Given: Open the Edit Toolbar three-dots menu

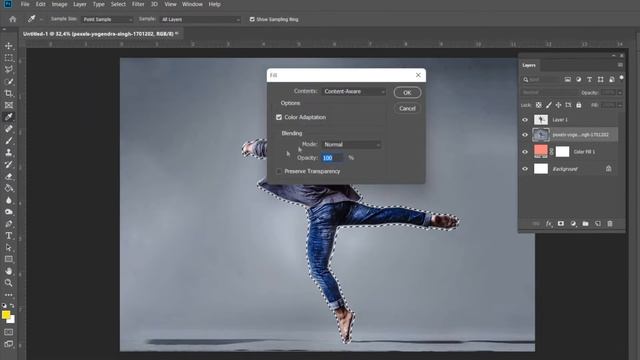Looking at the screenshot, I should 9,294.
